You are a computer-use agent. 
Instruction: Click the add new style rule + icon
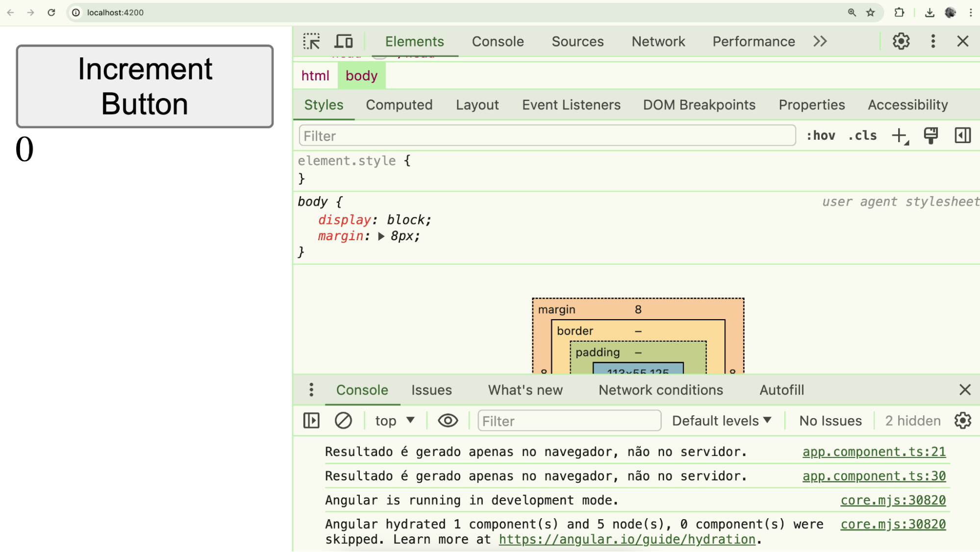pos(900,136)
